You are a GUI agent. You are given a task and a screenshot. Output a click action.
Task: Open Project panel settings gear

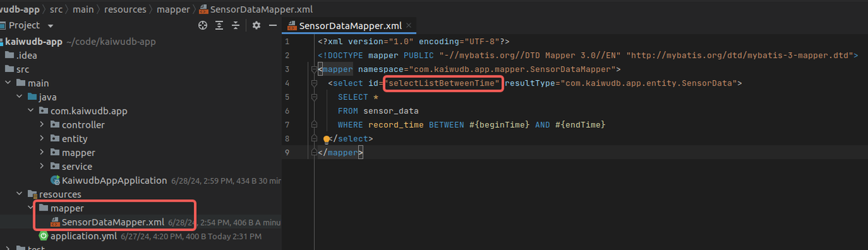point(256,25)
